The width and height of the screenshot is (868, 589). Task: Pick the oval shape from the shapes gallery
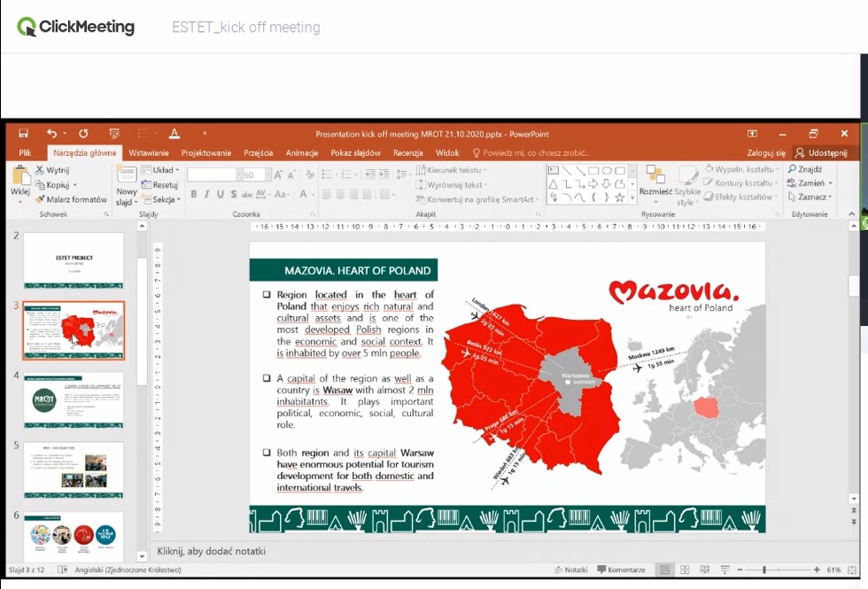pyautogui.click(x=607, y=170)
